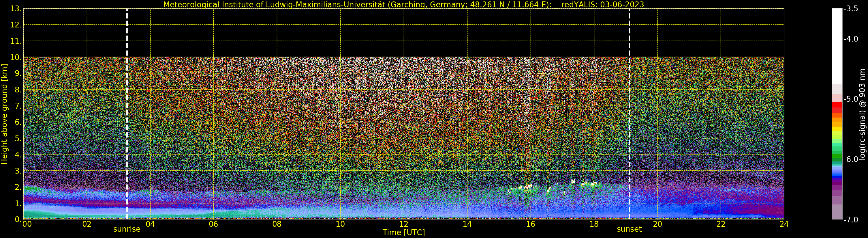The height and width of the screenshot is (238, 868).
Task: Click the time axis tick 24
Action: (784, 224)
